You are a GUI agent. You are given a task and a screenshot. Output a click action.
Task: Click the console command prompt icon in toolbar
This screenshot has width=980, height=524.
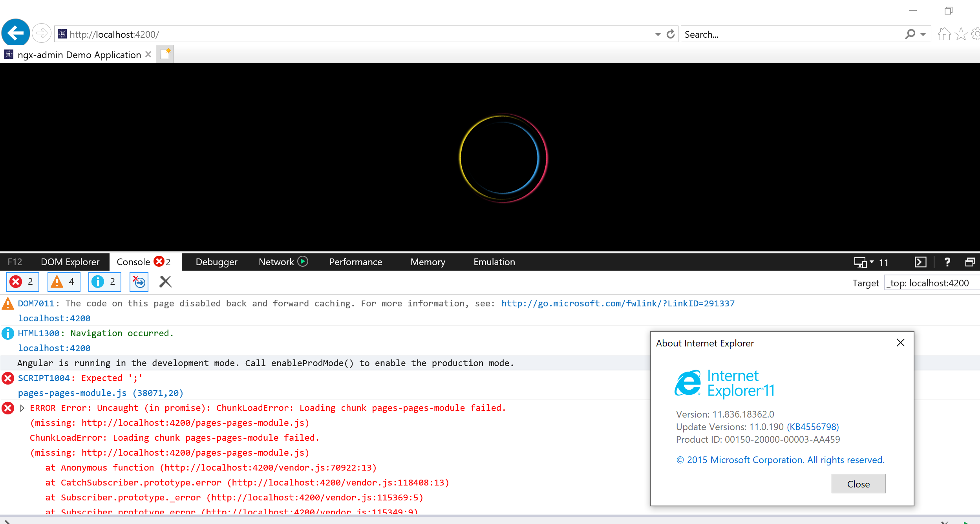[x=920, y=262]
